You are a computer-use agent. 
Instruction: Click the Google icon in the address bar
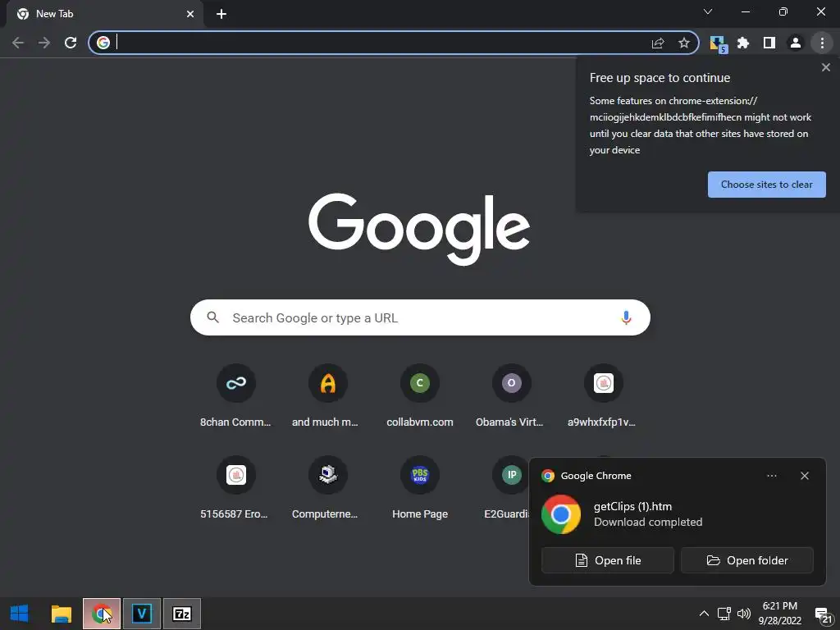point(103,43)
